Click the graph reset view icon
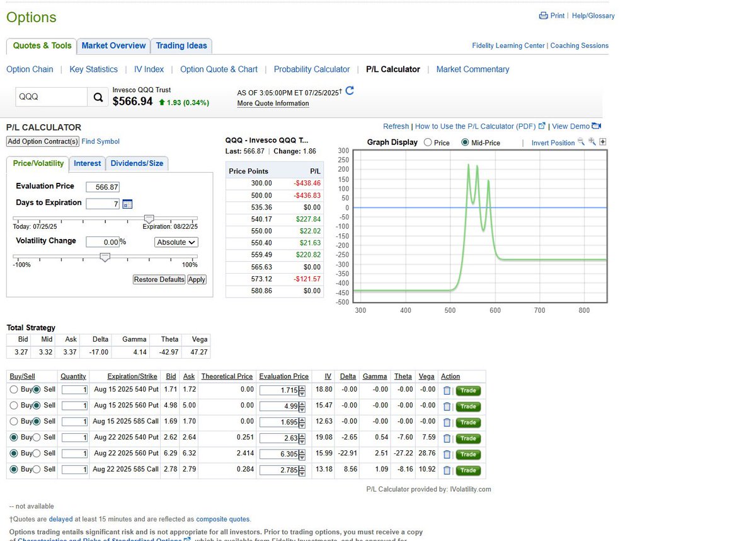Viewport: 756px width, 541px height. coord(602,143)
